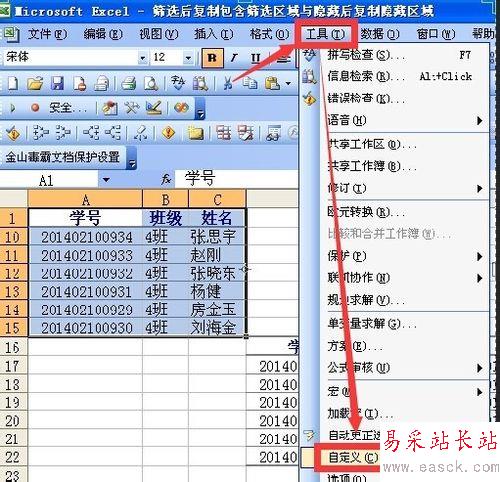
Task: Expand the 修订(T) submenu
Action: [x=395, y=188]
